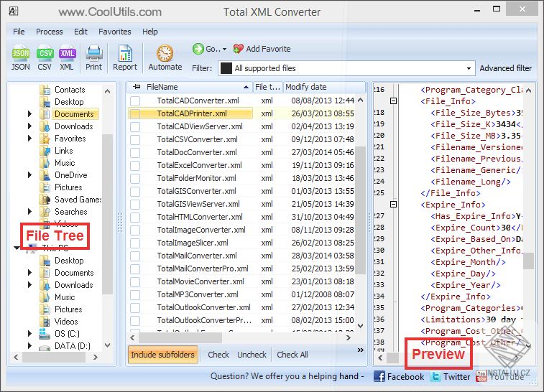Screen dimensions: 544x392
Task: Check the TotalCADPrinter.xml checkbox
Action: (x=135, y=113)
